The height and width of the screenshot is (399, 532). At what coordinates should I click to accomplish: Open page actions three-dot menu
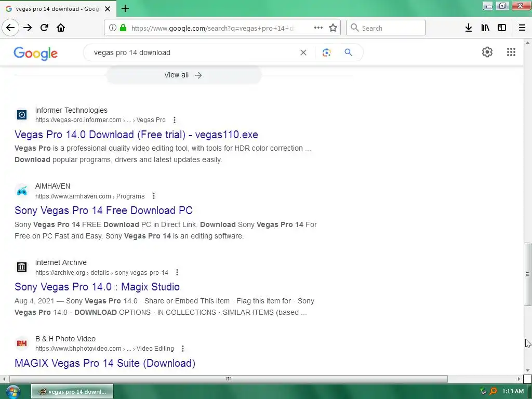pyautogui.click(x=318, y=28)
